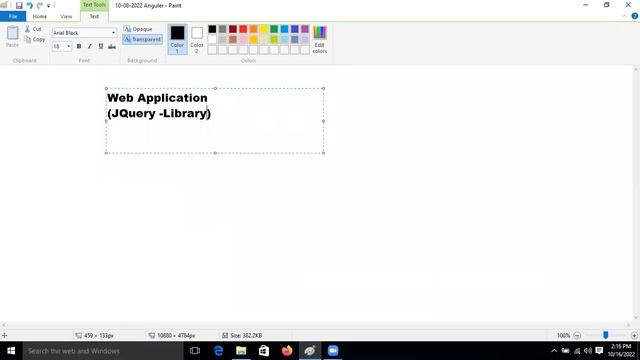Open the File menu
This screenshot has width=640, height=360.
[x=13, y=16]
